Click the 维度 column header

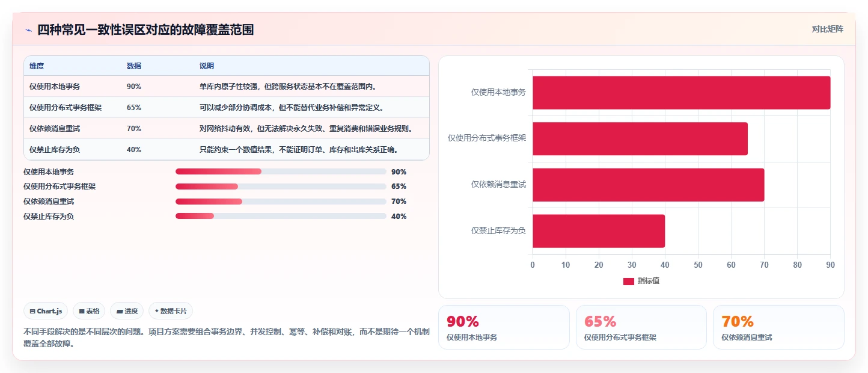click(37, 66)
